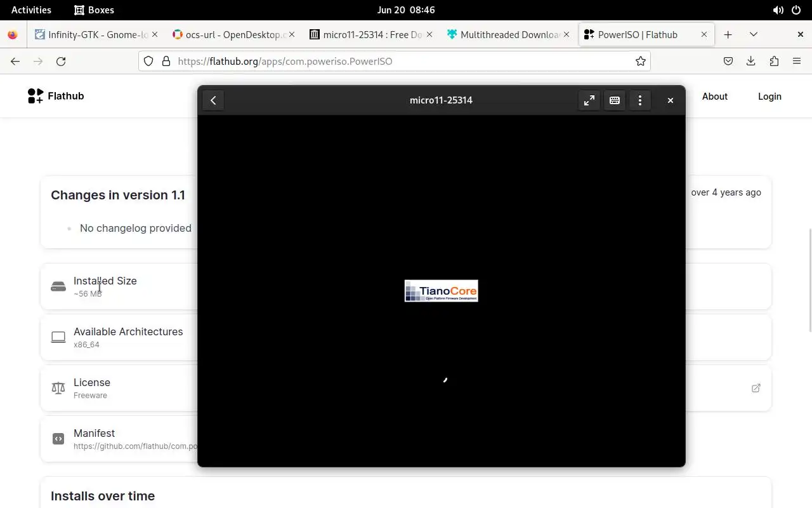Click 'x86_64' architecture text
The width and height of the screenshot is (812, 508).
(86, 345)
